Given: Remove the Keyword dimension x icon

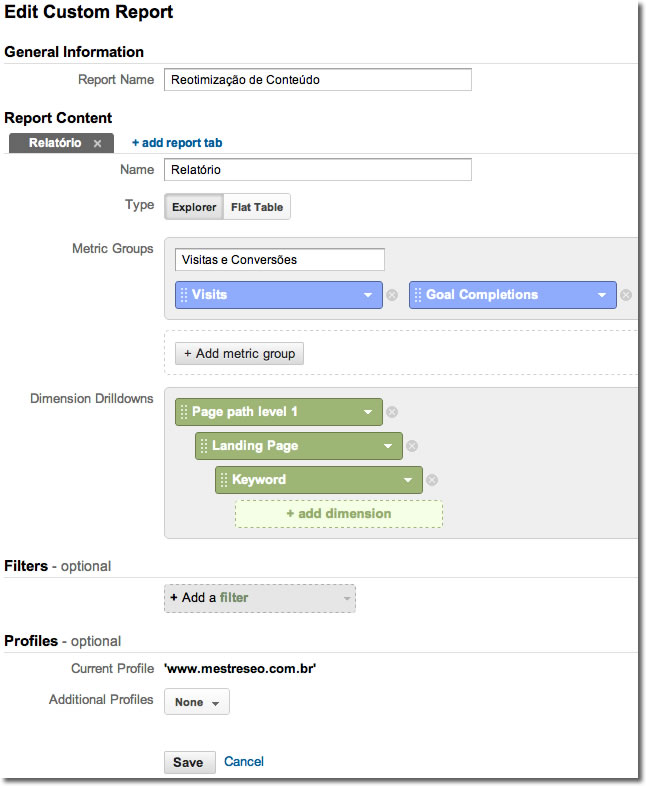Looking at the screenshot, I should click(432, 480).
